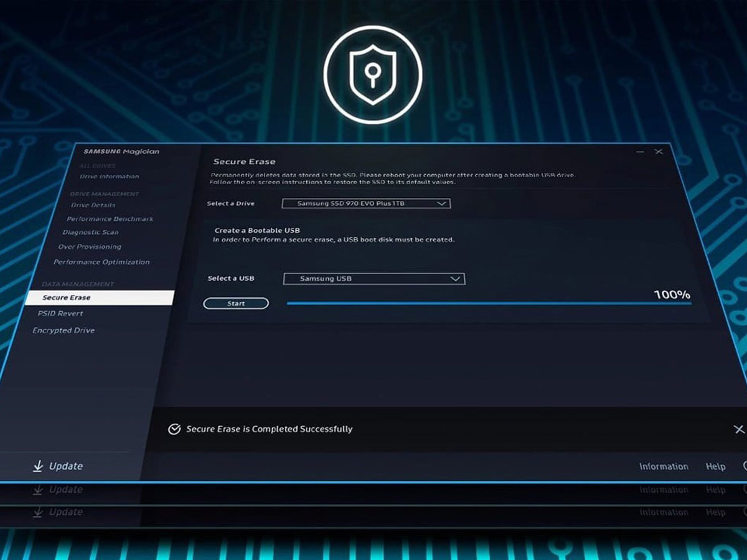Open Performance Optimization settings

pyautogui.click(x=101, y=263)
